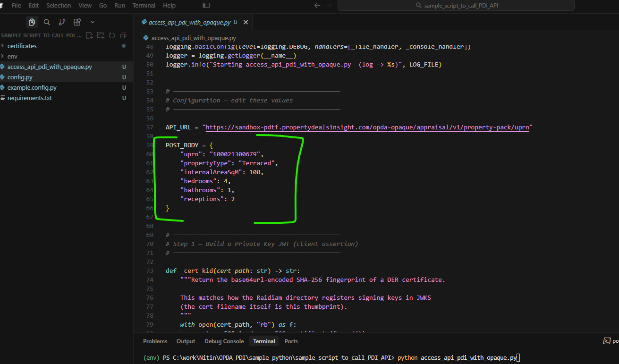Refresh the Explorer file tree

pos(112,35)
